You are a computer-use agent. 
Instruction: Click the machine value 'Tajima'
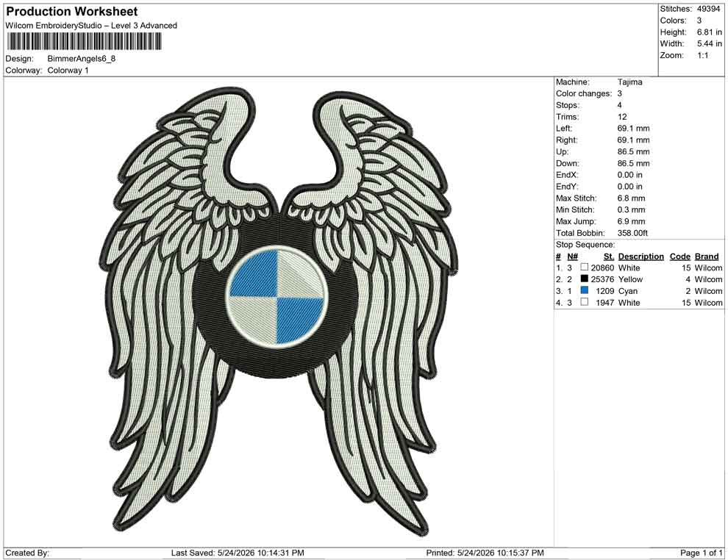coord(629,82)
